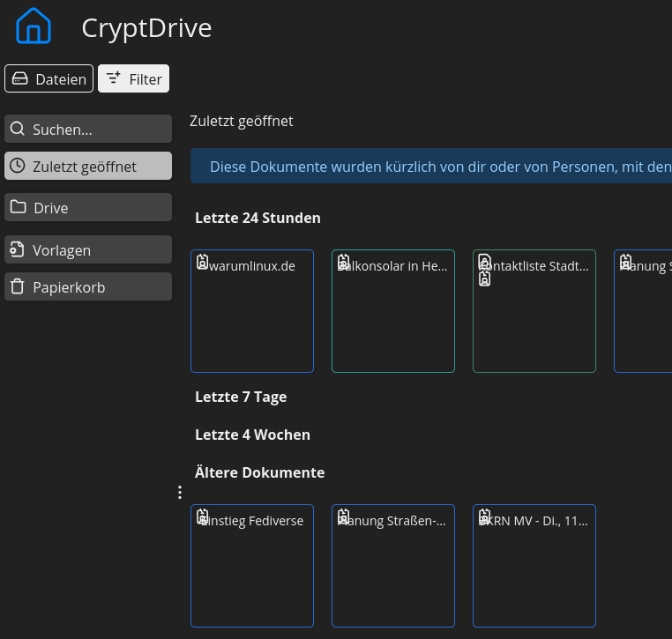Open the Filter options
672x639 pixels.
[133, 79]
